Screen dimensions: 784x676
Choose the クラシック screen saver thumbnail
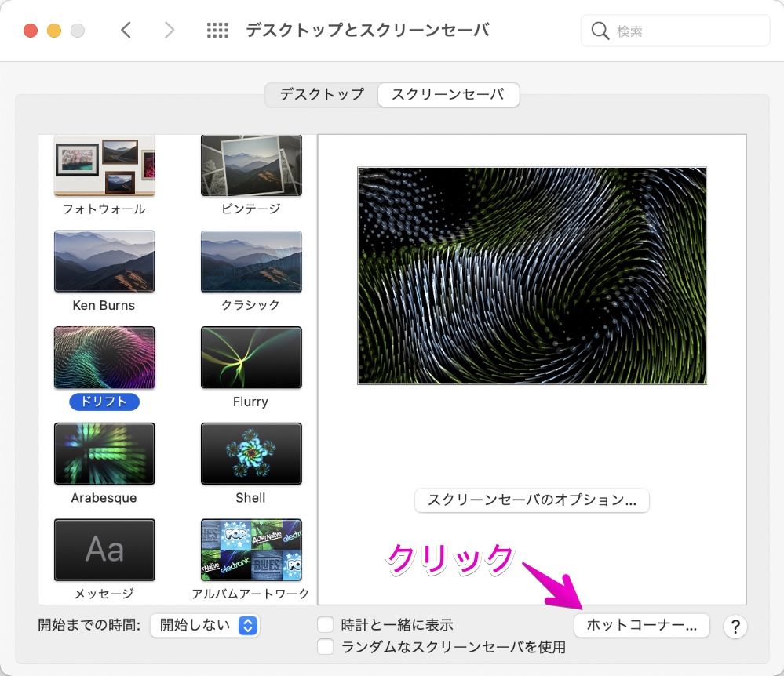click(251, 261)
